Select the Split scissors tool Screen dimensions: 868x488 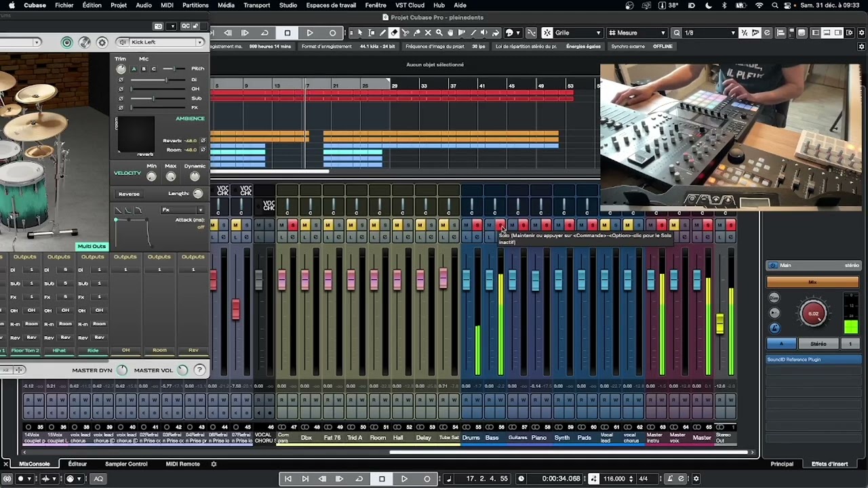(405, 33)
